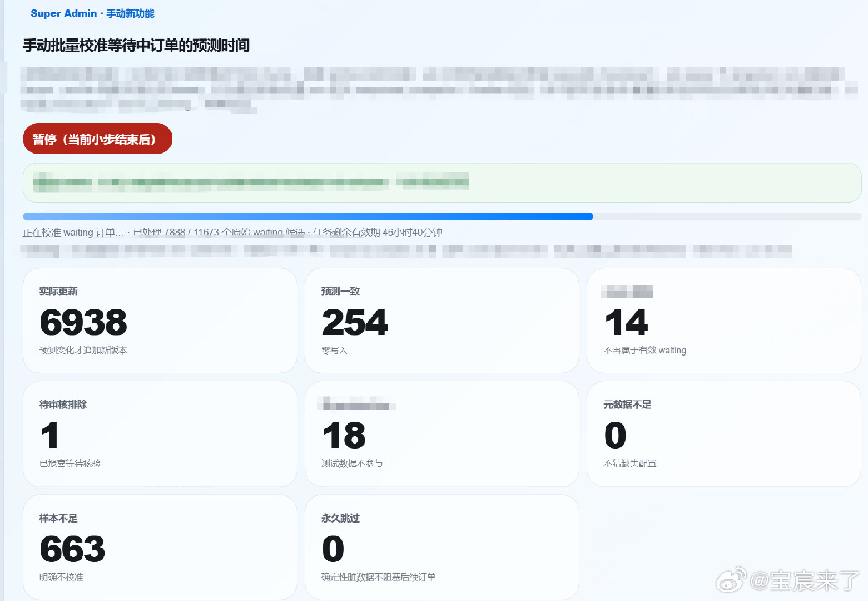This screenshot has width=868, height=601.
Task: Click the "实际更新" card label
Action: click(58, 292)
